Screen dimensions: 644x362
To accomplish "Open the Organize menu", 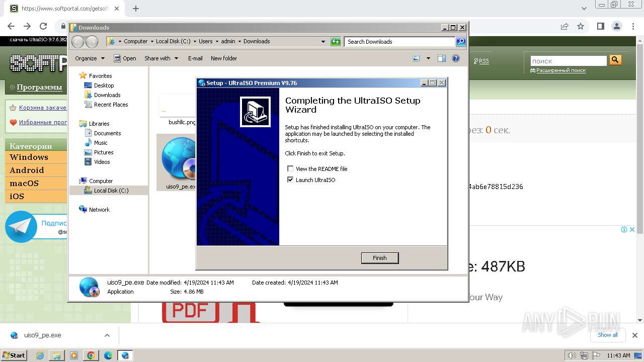I will [x=90, y=58].
